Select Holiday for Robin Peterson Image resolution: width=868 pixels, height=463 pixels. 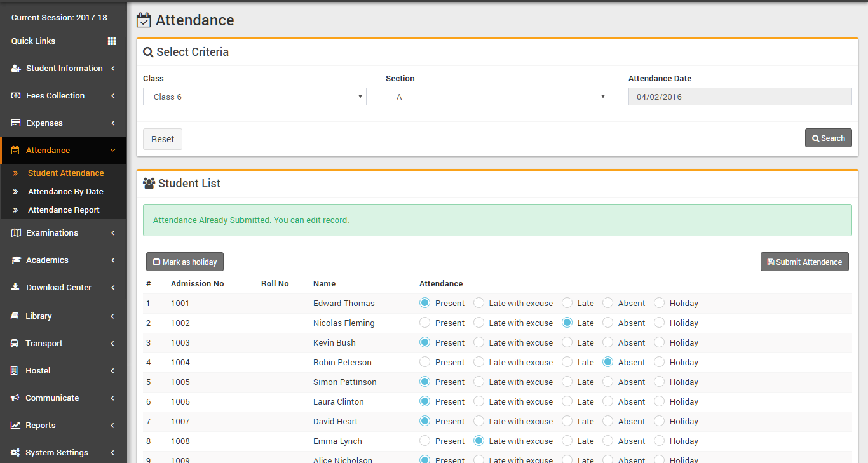(x=660, y=362)
